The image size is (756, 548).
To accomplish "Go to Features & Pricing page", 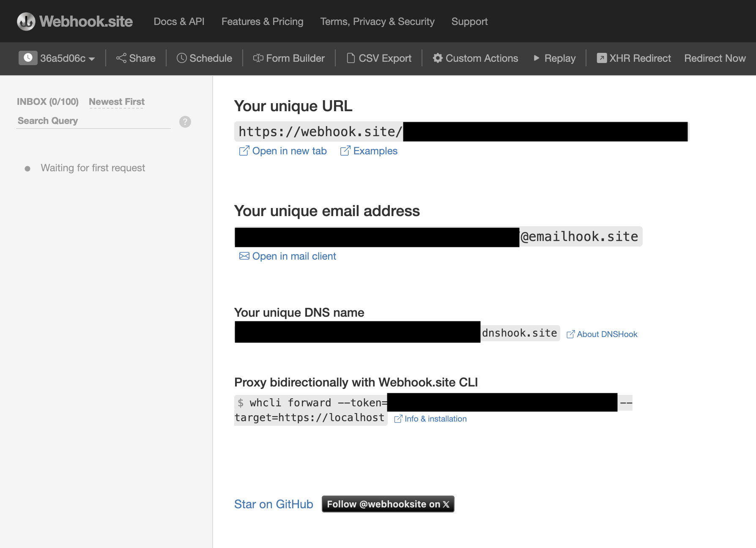I will (x=262, y=22).
